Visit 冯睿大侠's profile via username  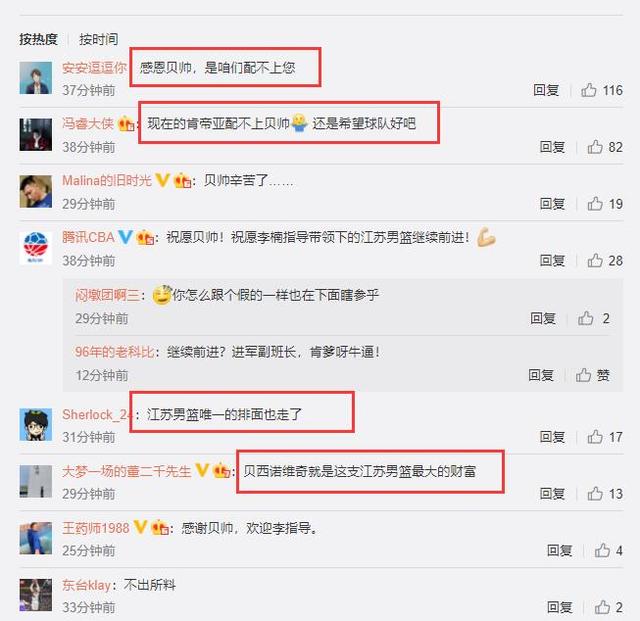click(88, 123)
